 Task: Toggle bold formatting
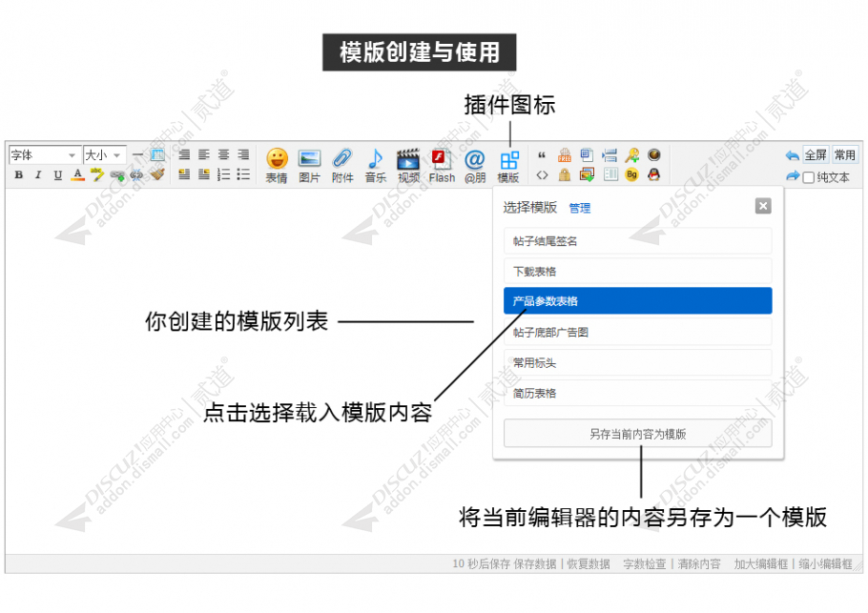(x=19, y=174)
